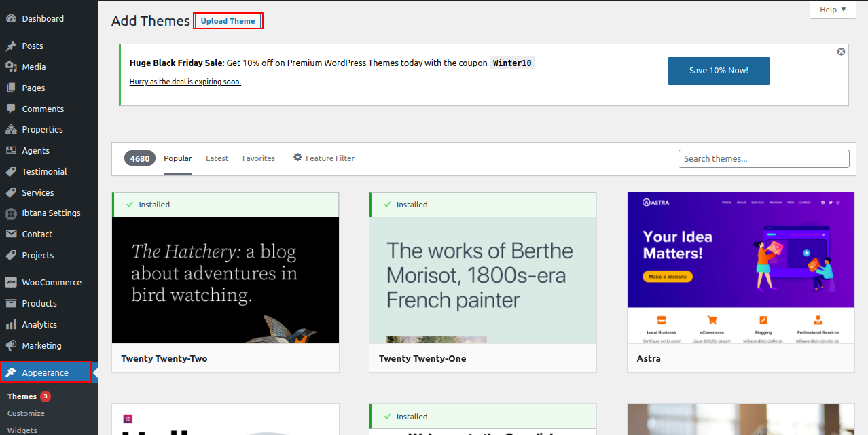This screenshot has height=435, width=868.
Task: Click the Marketing megaphone icon
Action: (x=11, y=345)
